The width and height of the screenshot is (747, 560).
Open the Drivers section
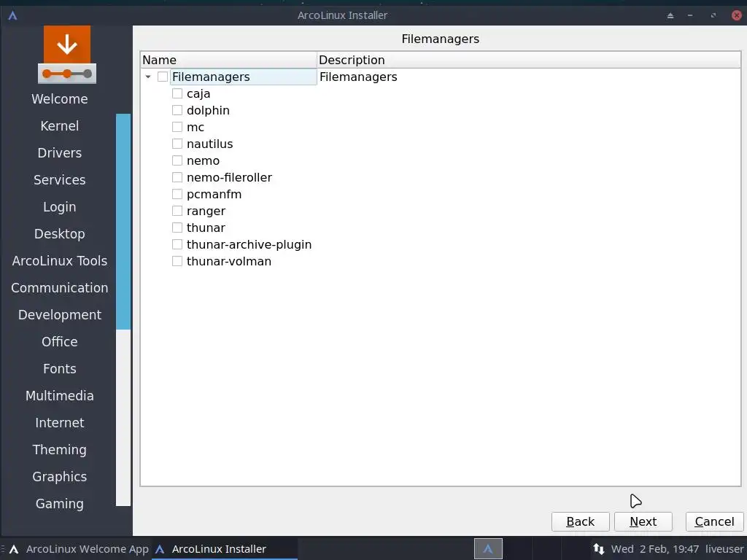(60, 153)
